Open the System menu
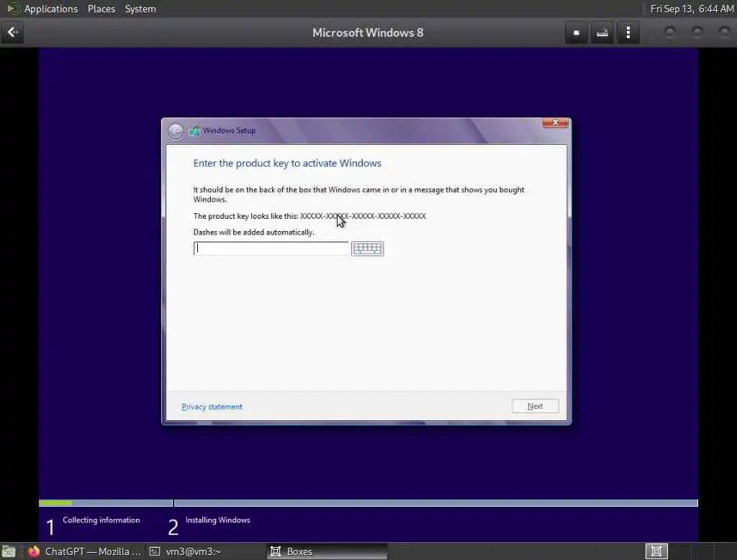This screenshot has width=737, height=560. 140,9
